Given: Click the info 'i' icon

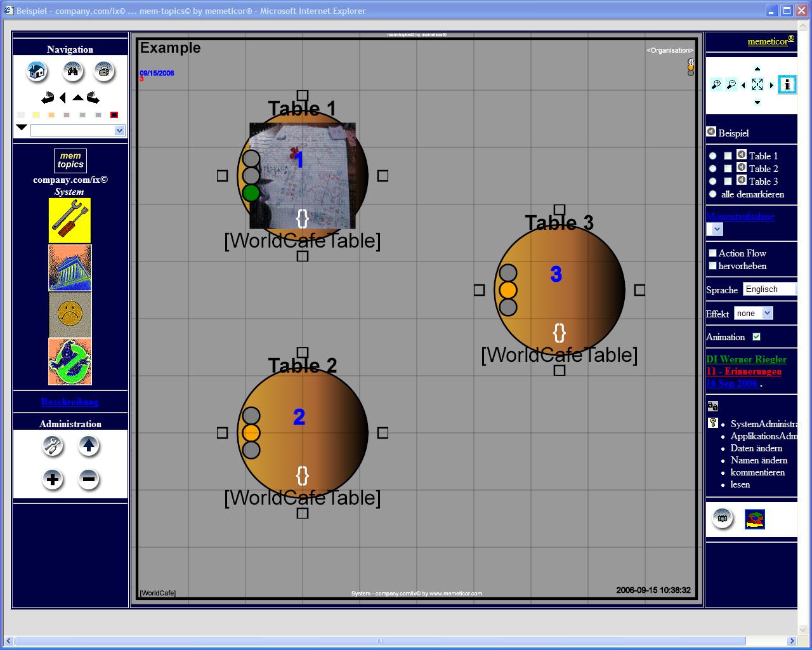Looking at the screenshot, I should tap(787, 84).
